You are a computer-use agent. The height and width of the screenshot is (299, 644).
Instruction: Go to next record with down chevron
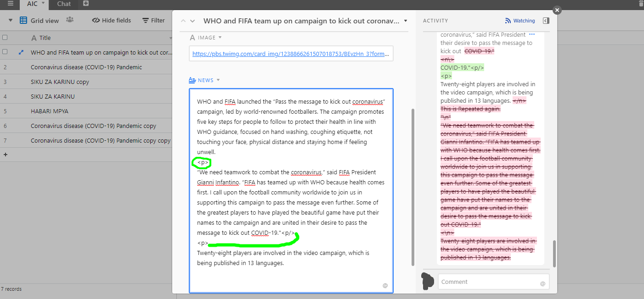[x=192, y=21]
